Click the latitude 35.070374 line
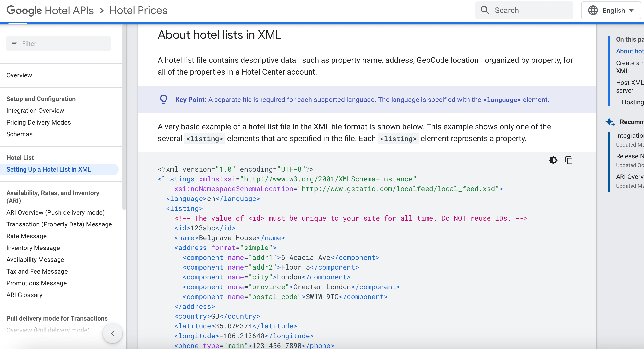This screenshot has height=349, width=644. pyautogui.click(x=236, y=326)
